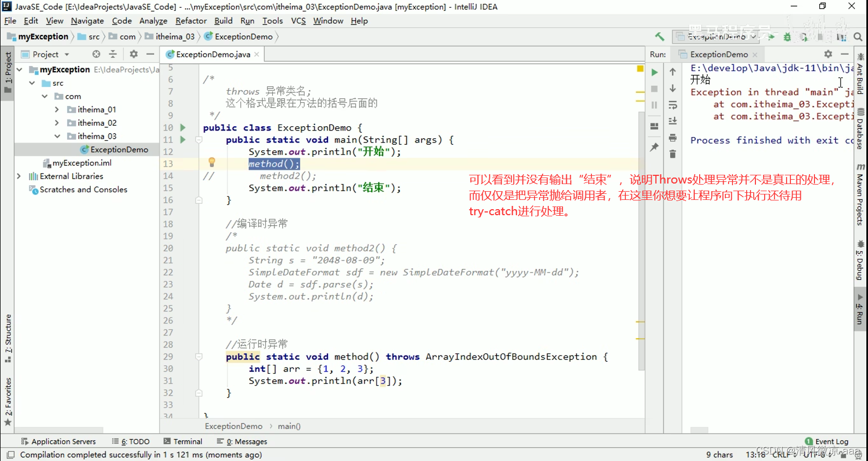Click the Debug bug icon in top toolbar
This screenshot has width=868, height=461.
787,37
